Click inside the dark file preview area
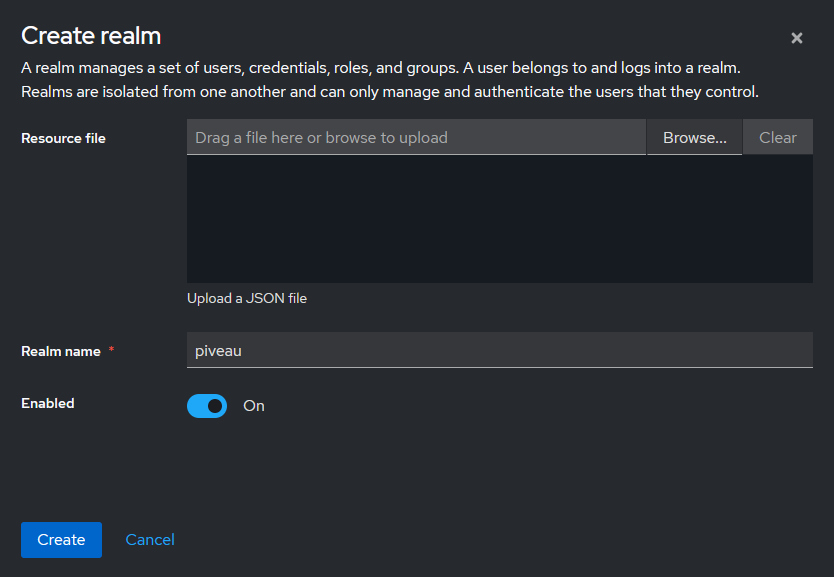 [499, 219]
